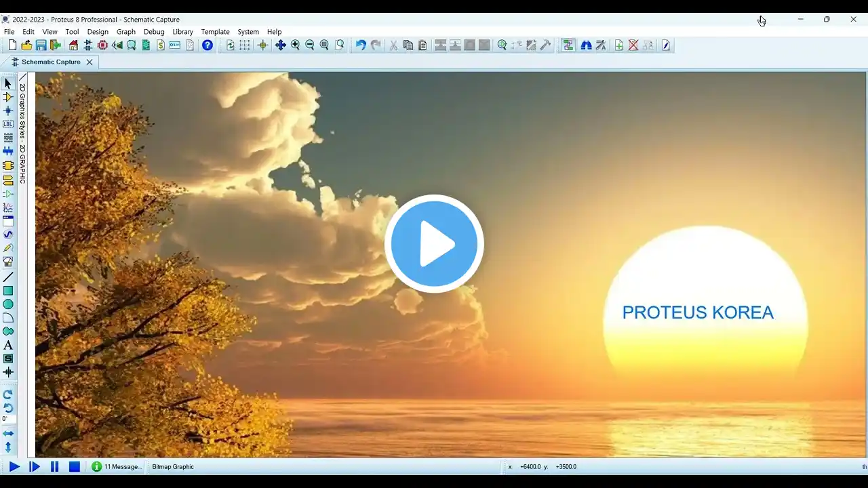Click the Step simulation button
This screenshot has height=488, width=868.
(35, 466)
